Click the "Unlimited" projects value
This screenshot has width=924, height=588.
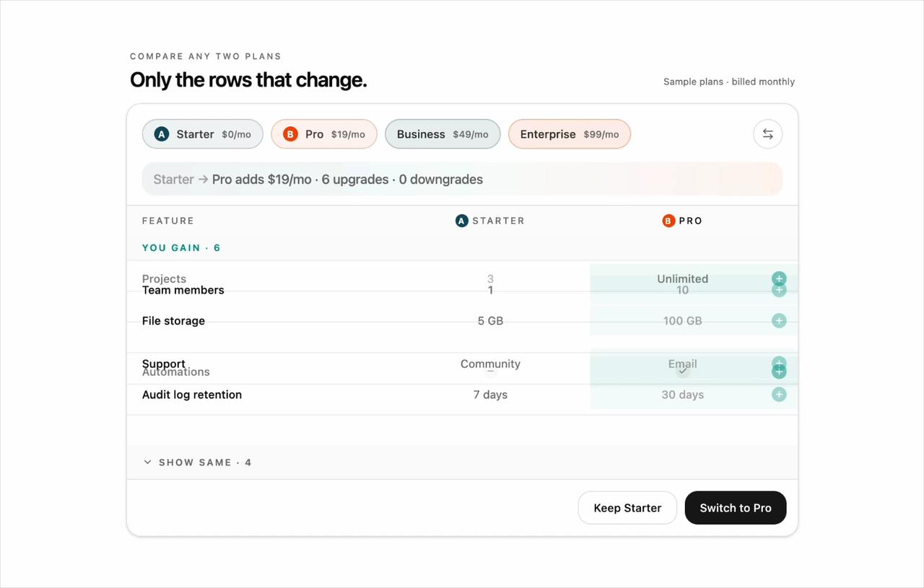point(683,278)
